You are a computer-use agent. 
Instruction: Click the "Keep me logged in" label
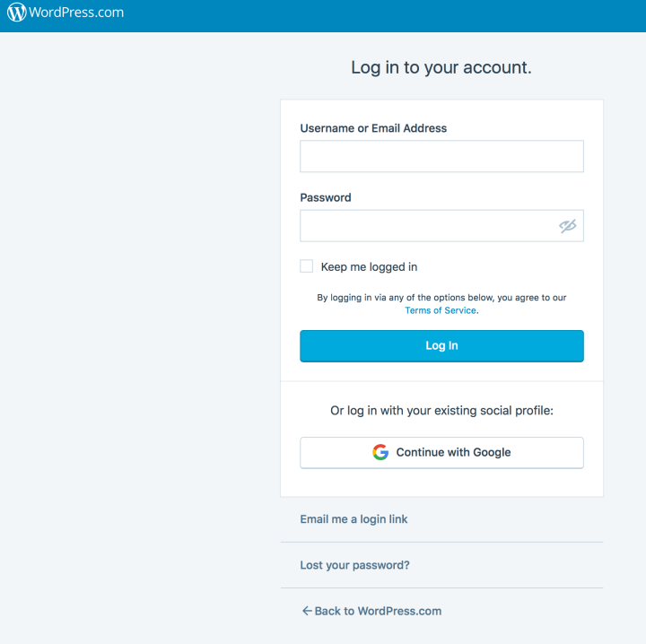(369, 267)
